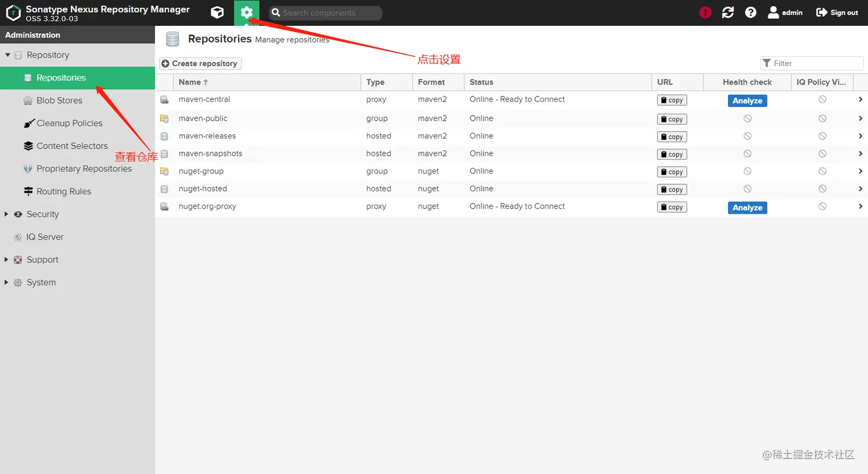
Task: Click nuget-hosted health check disabled icon
Action: click(x=747, y=188)
